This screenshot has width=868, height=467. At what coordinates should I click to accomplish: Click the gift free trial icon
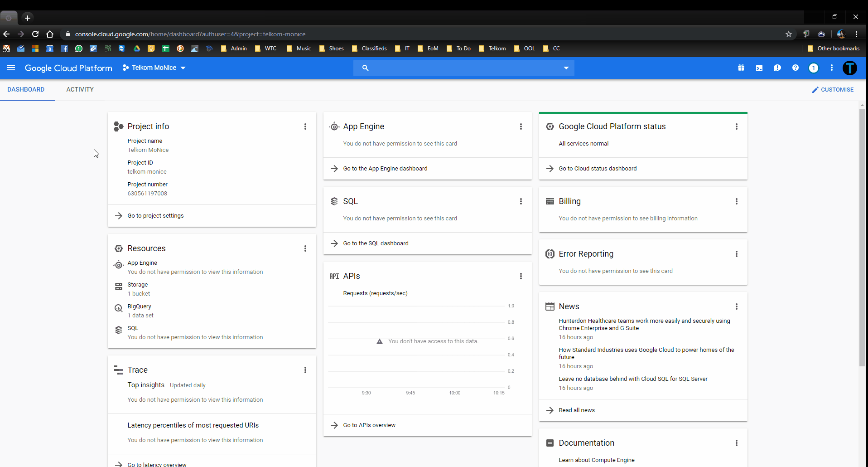click(x=741, y=68)
